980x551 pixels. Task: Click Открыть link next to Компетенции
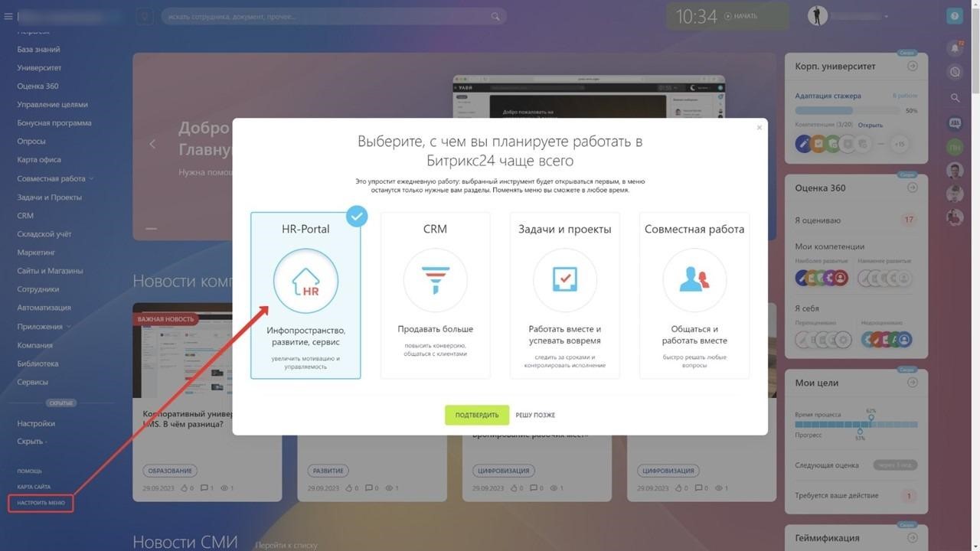coord(870,125)
